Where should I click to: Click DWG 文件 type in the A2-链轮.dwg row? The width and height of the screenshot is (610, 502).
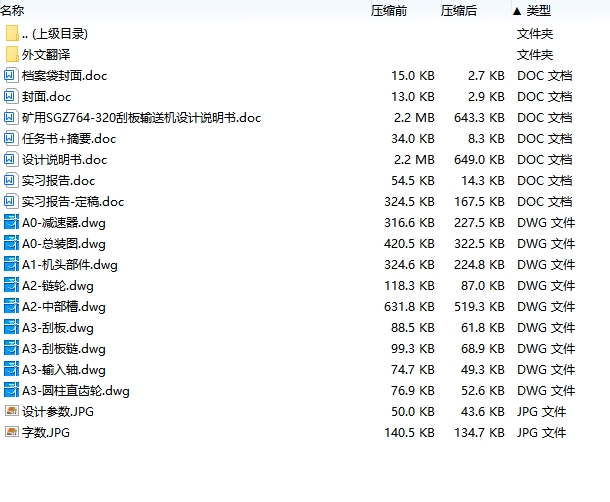point(546,286)
